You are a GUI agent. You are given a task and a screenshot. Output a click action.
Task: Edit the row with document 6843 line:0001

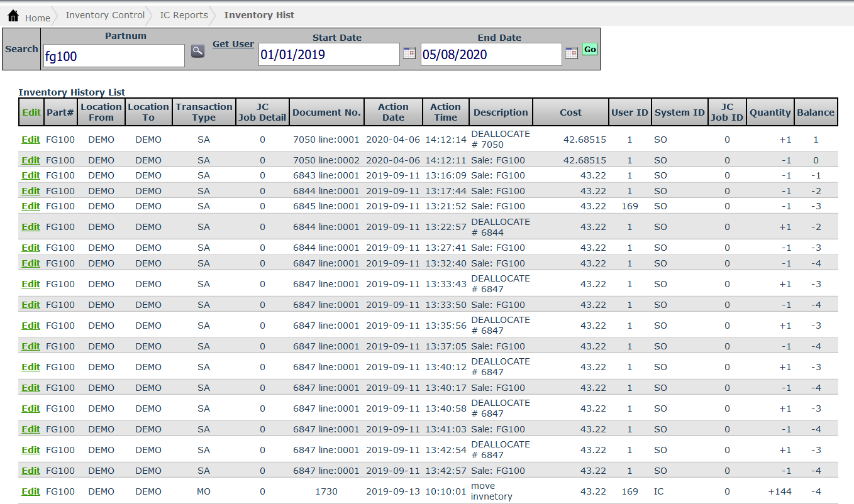(x=31, y=175)
